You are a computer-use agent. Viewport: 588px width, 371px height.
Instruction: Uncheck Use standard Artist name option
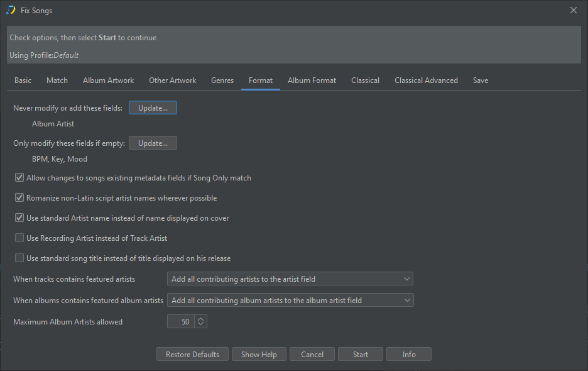[19, 218]
